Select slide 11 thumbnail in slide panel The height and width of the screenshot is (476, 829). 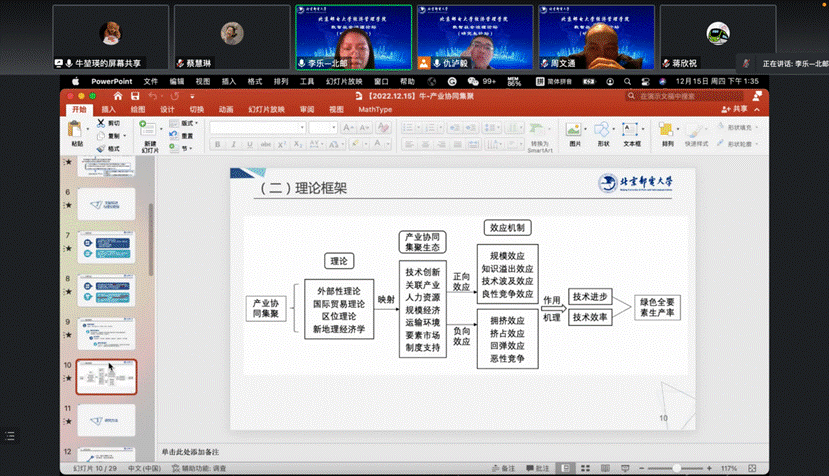coord(105,418)
